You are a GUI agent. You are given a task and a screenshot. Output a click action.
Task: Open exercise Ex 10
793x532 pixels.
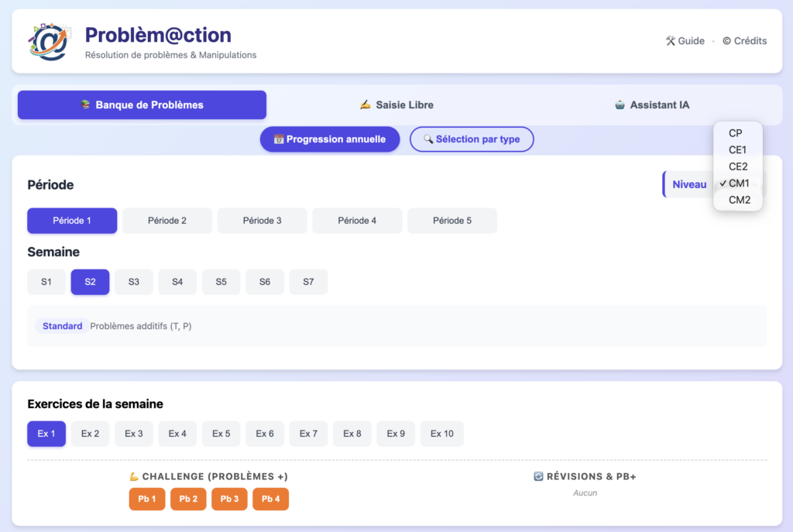(441, 434)
